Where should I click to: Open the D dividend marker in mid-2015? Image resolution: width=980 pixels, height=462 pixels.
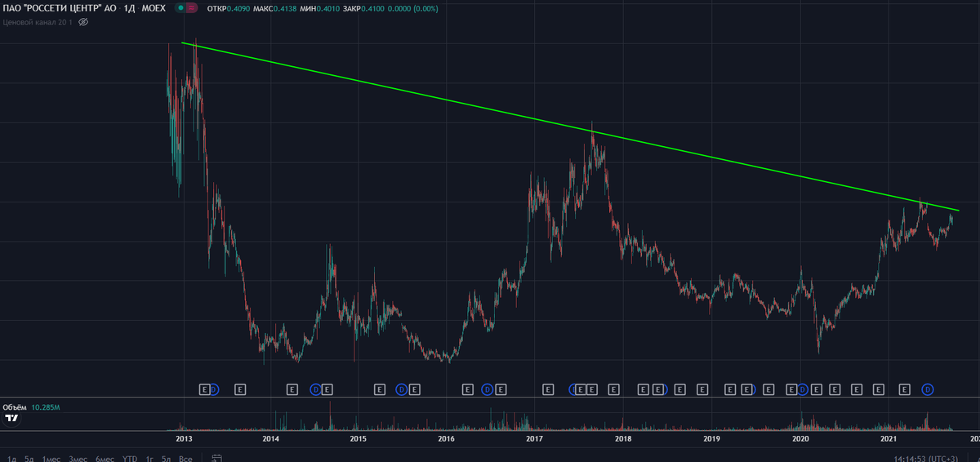(x=402, y=389)
